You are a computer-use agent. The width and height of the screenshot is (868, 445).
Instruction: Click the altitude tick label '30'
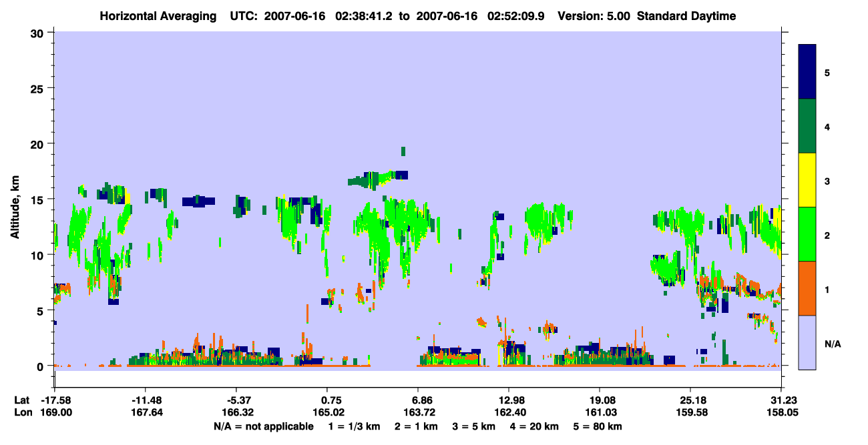pos(39,33)
